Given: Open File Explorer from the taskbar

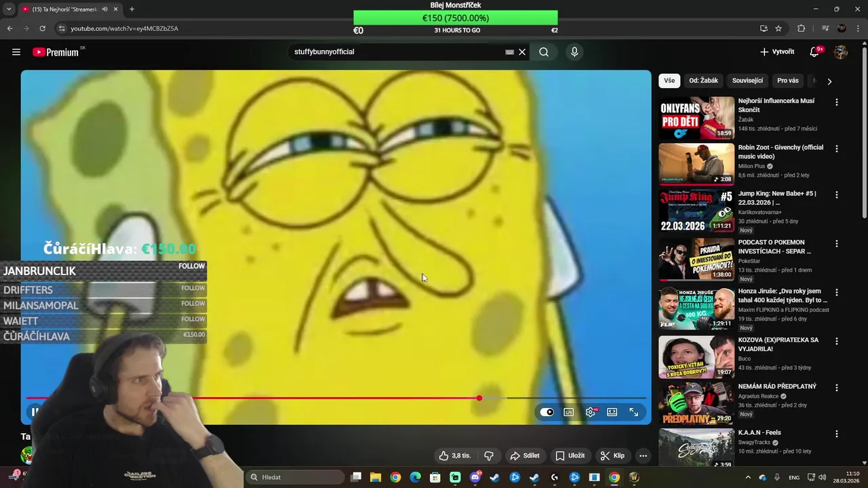Looking at the screenshot, I should (376, 477).
